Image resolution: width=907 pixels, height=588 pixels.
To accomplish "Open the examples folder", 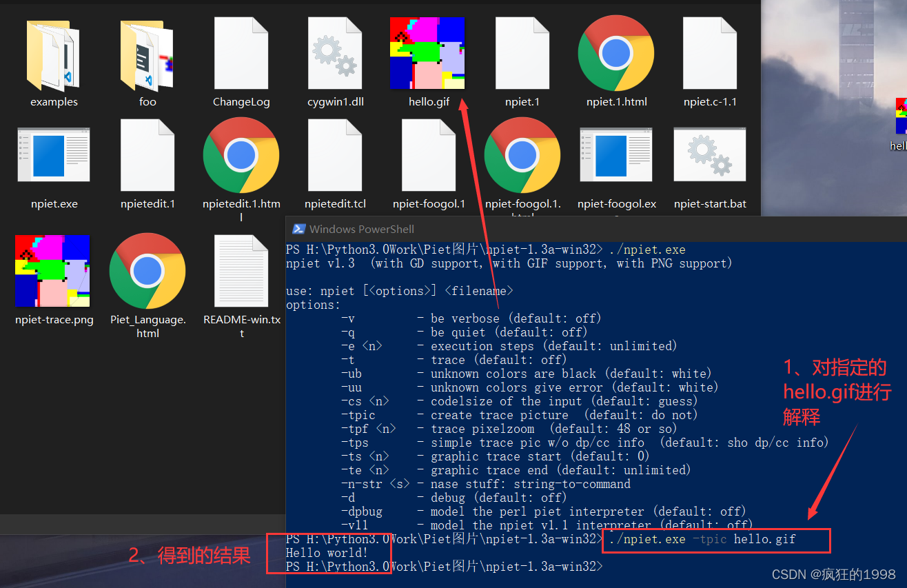I will point(54,52).
